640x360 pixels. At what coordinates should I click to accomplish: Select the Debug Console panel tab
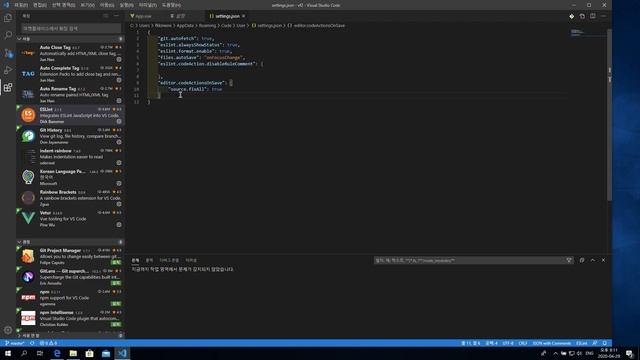[x=169, y=260]
